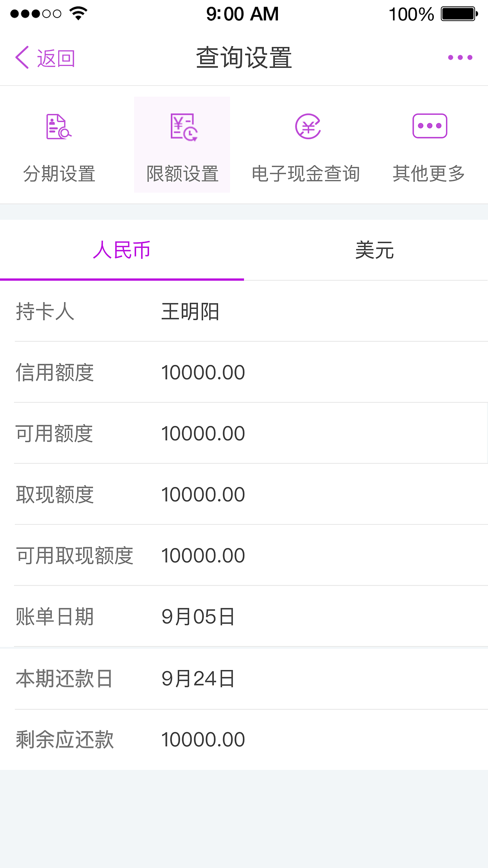488x868 pixels.
Task: Tap the 剩余应还款 label
Action: 64,740
